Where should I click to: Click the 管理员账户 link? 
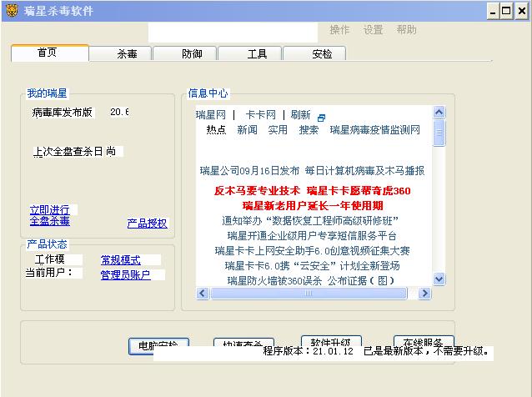pyautogui.click(x=126, y=274)
